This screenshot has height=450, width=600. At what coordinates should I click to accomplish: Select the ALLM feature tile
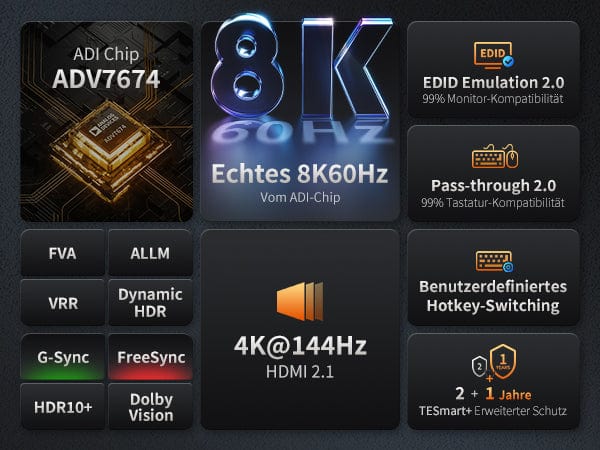[150, 253]
